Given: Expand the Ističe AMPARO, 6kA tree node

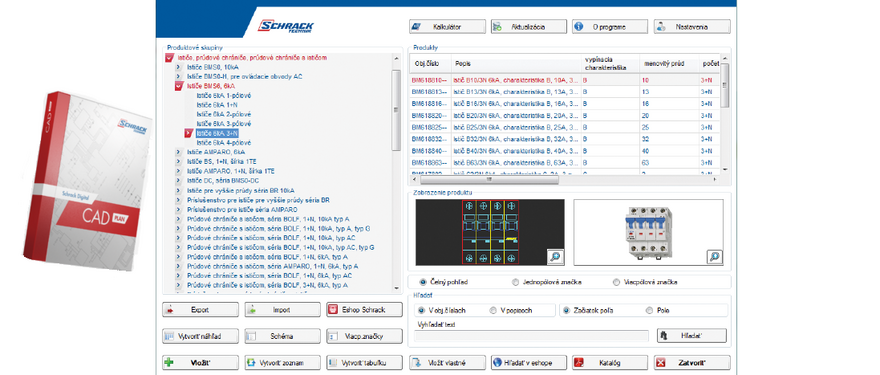Looking at the screenshot, I should click(178, 152).
